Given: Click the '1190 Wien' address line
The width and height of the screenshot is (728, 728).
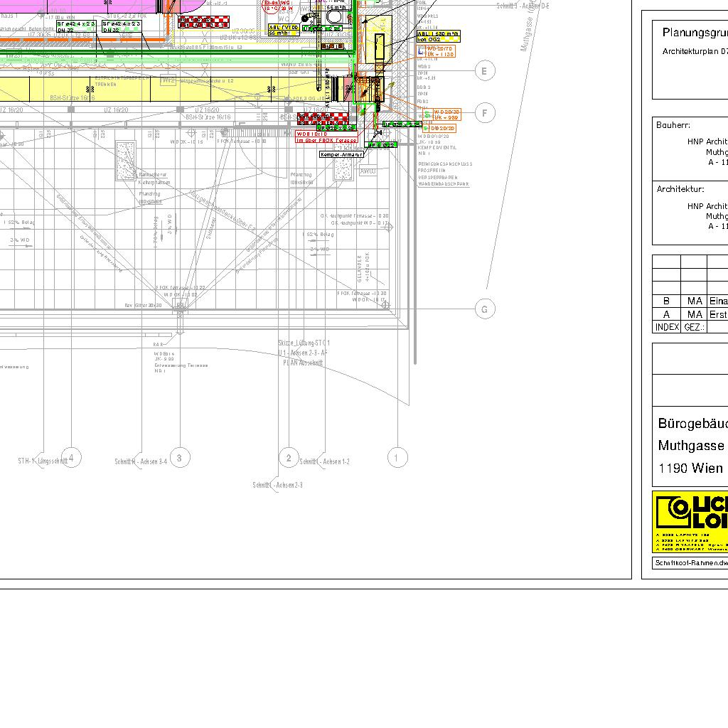Looking at the screenshot, I should pos(690,468).
